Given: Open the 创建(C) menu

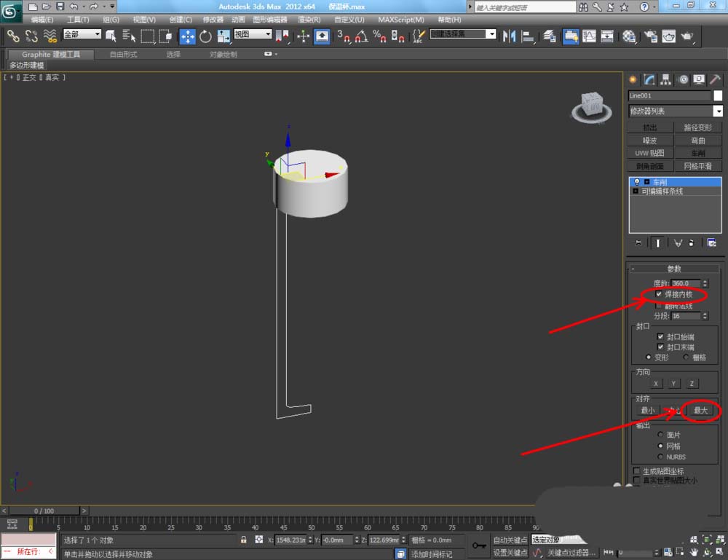Looking at the screenshot, I should point(181,20).
